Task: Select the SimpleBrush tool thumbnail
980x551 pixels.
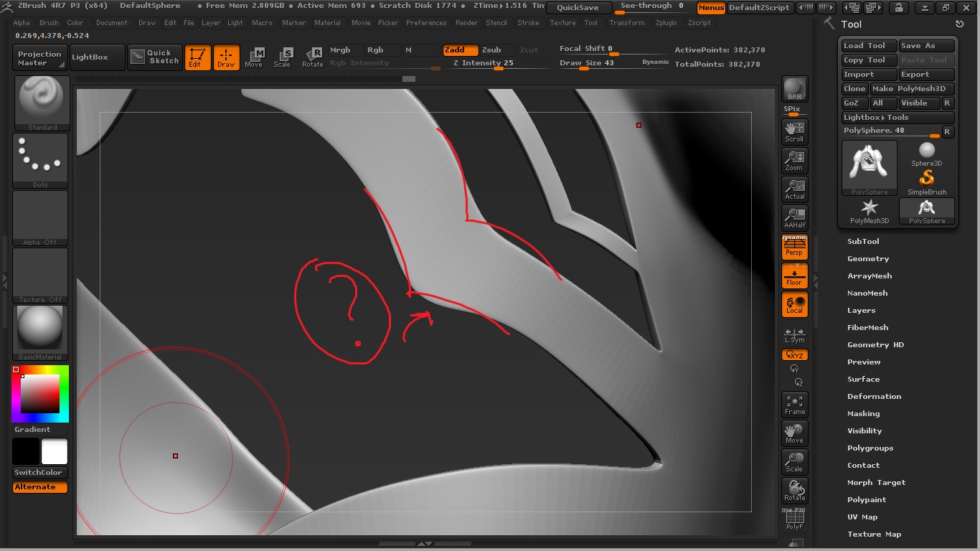Action: pyautogui.click(x=927, y=182)
